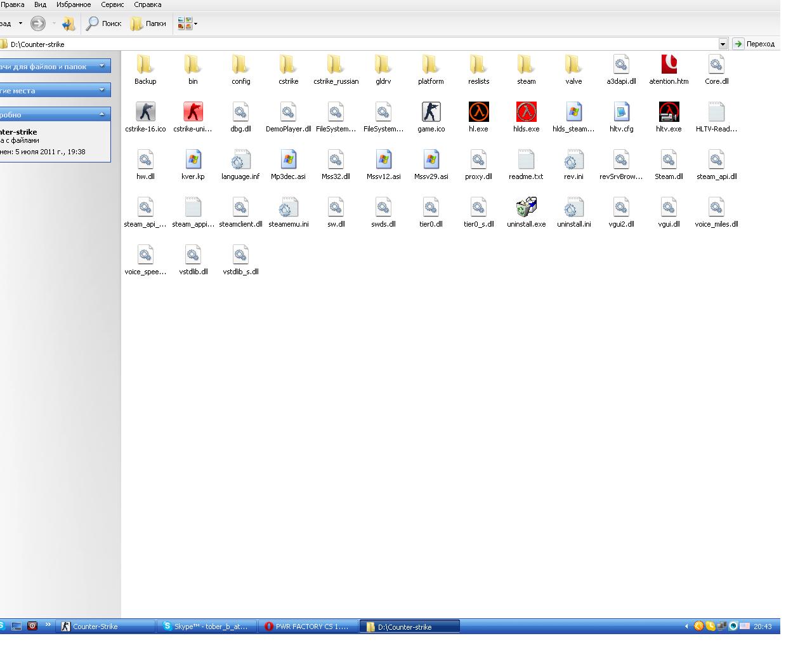Click the Поиск search button
812x650 pixels.
(104, 24)
